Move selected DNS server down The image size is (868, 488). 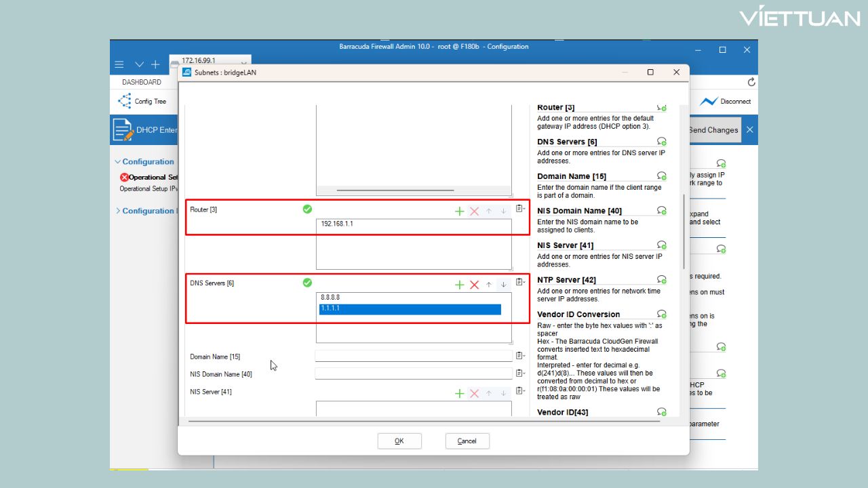(x=503, y=285)
